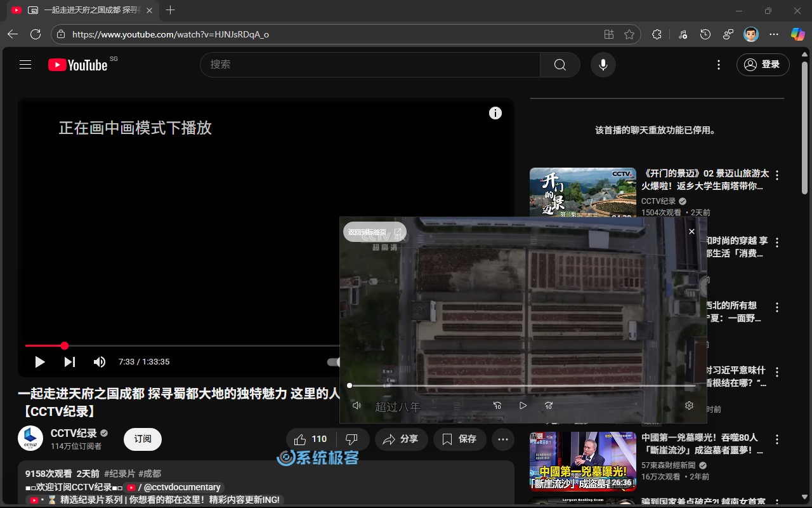Open browser history clock icon
The image size is (812, 508).
[x=705, y=34]
